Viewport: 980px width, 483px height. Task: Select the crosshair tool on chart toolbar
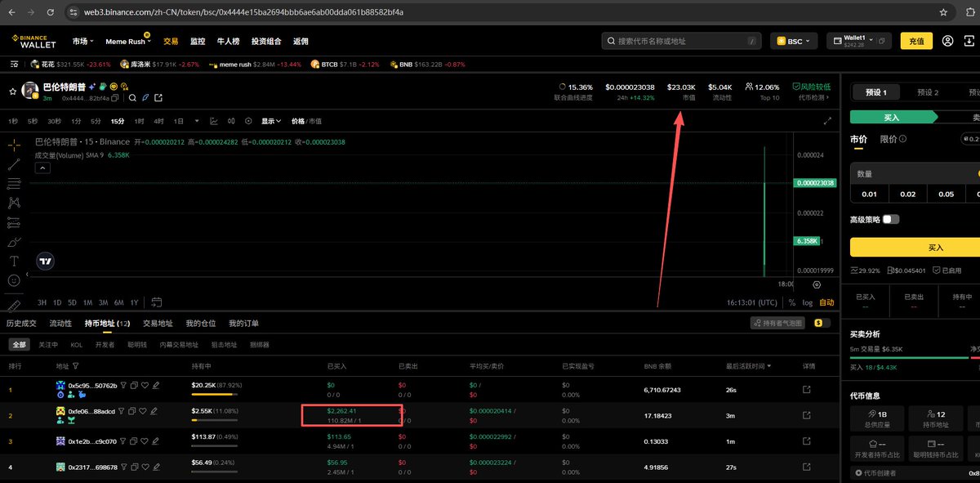point(14,145)
